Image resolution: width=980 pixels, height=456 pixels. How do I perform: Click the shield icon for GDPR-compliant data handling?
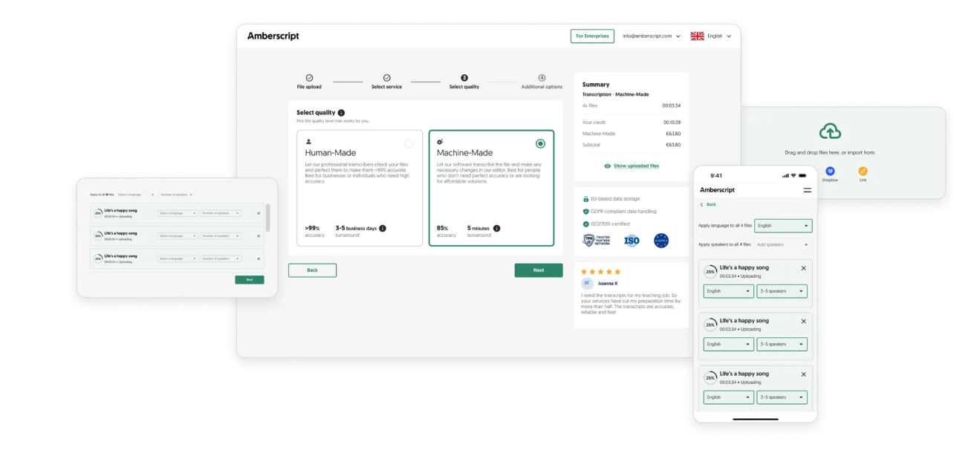(x=585, y=212)
